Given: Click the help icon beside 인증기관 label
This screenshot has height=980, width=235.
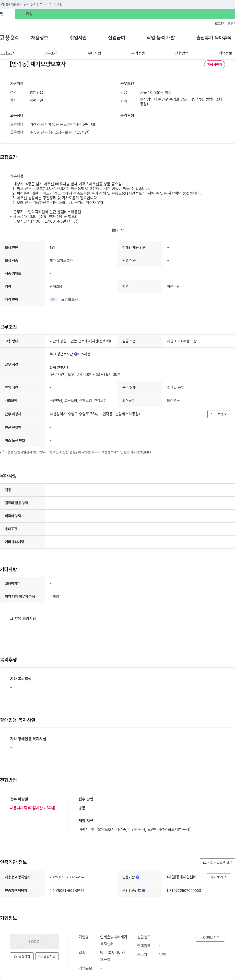Looking at the screenshot, I should pos(138,877).
